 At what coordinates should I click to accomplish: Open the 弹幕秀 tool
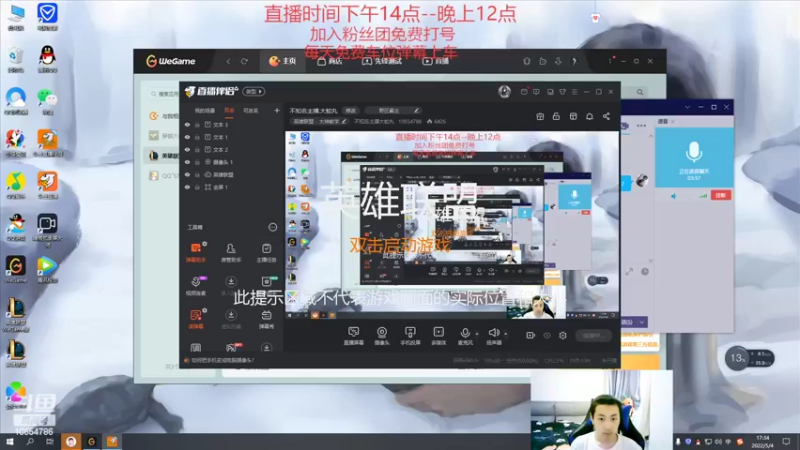[266, 319]
